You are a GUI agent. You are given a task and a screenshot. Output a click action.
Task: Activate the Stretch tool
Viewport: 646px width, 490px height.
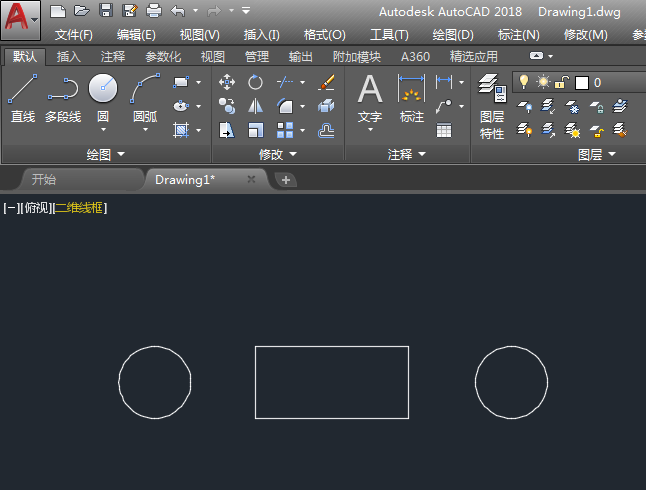(227, 130)
